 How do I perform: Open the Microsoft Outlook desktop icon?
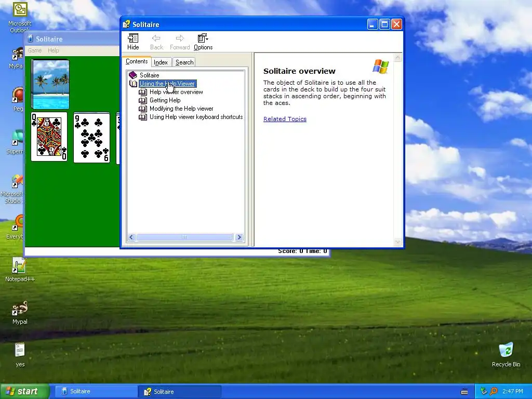pos(20,17)
